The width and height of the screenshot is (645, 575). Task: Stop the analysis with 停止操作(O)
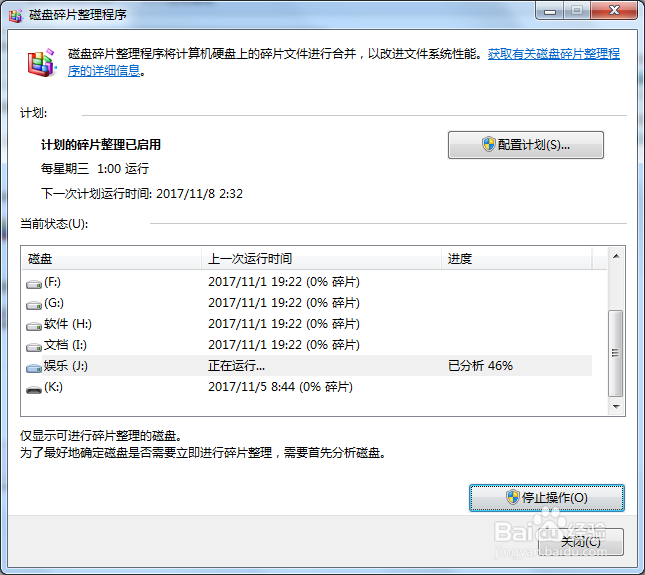point(547,498)
